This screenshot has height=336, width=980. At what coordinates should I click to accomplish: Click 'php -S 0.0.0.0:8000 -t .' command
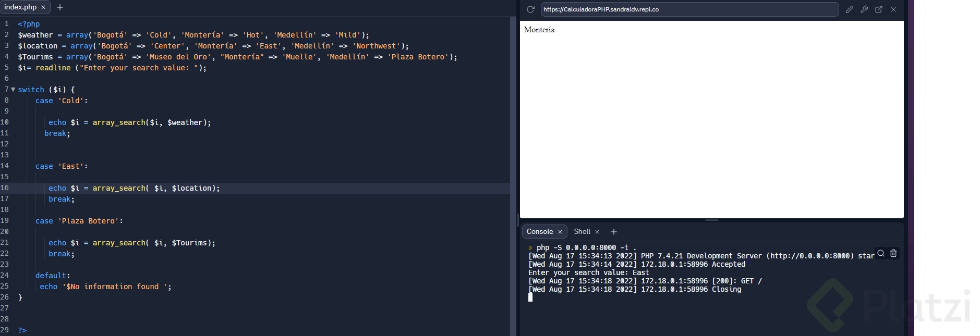[587, 247]
